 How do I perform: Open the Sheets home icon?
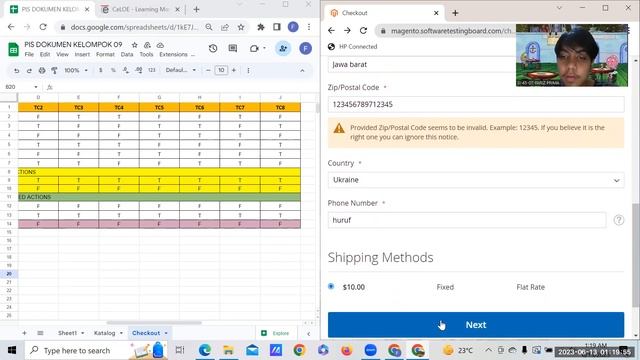pos(13,49)
